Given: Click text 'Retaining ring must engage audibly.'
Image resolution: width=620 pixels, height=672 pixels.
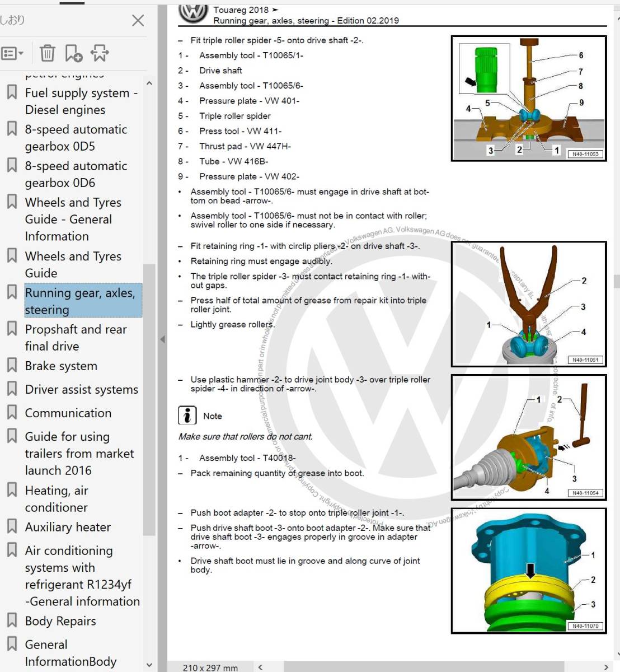Looking at the screenshot, I should tap(261, 261).
